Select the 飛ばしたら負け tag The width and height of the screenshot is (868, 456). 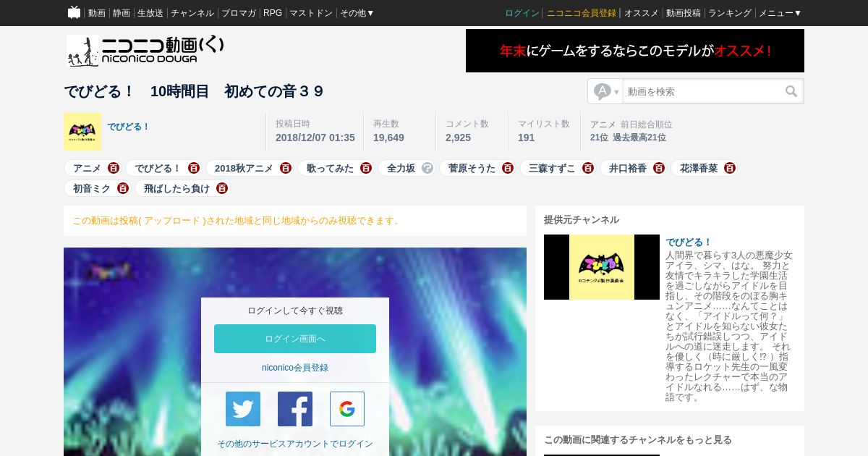pos(176,188)
